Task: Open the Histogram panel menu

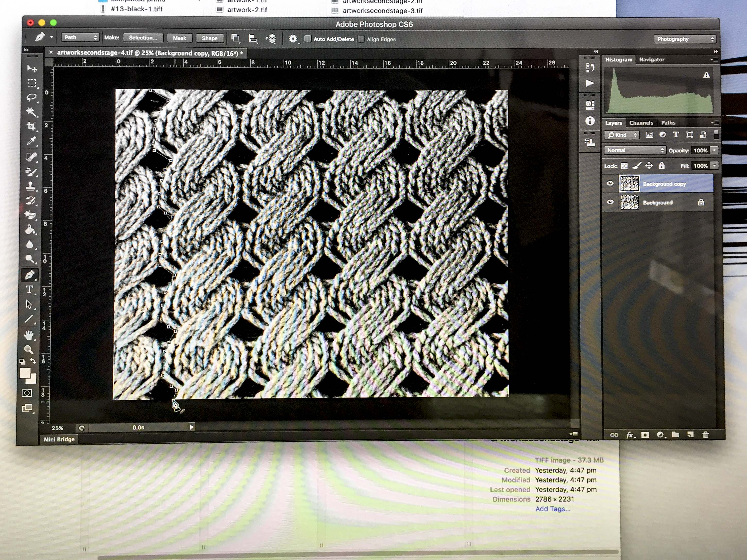Action: [x=714, y=59]
